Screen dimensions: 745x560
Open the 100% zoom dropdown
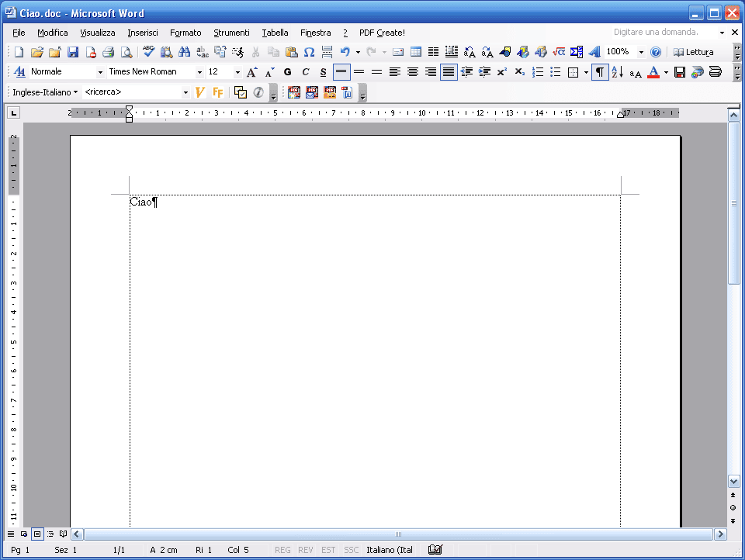coord(642,52)
